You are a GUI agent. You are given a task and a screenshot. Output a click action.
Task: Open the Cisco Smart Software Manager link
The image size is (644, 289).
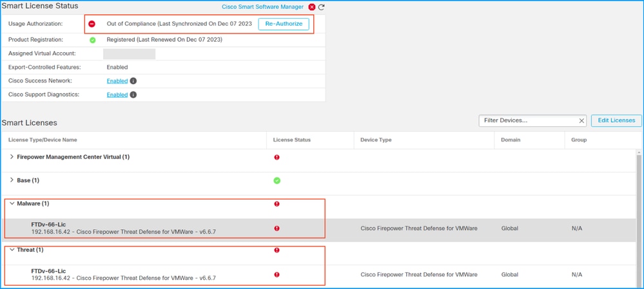click(x=262, y=7)
